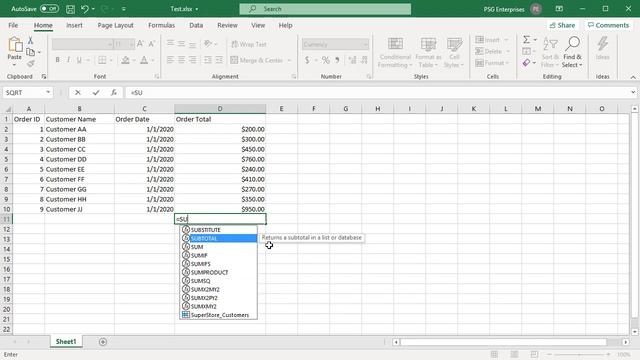Click the Sheet1 tab
The image size is (640, 360).
point(66,342)
